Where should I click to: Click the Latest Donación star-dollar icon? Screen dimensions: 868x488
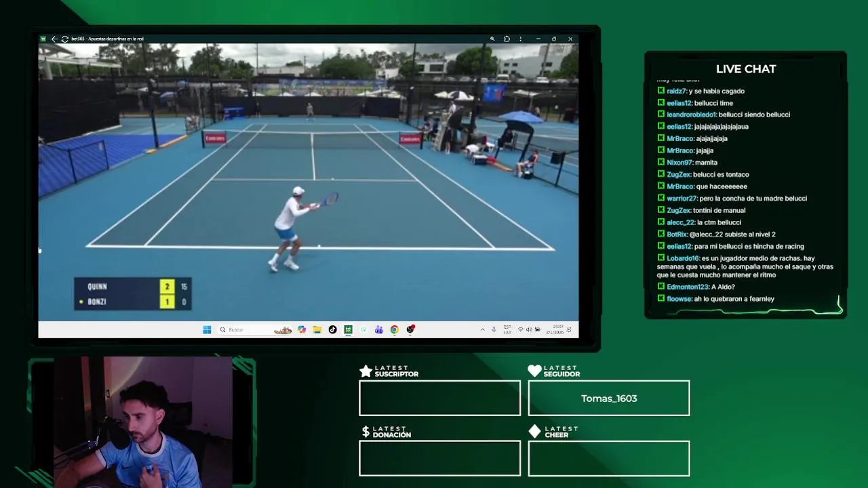click(x=366, y=432)
